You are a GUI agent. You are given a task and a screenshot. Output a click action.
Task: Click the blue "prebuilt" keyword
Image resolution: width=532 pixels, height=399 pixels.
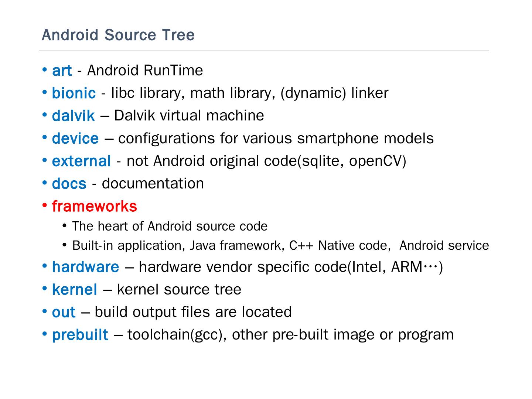80,335
